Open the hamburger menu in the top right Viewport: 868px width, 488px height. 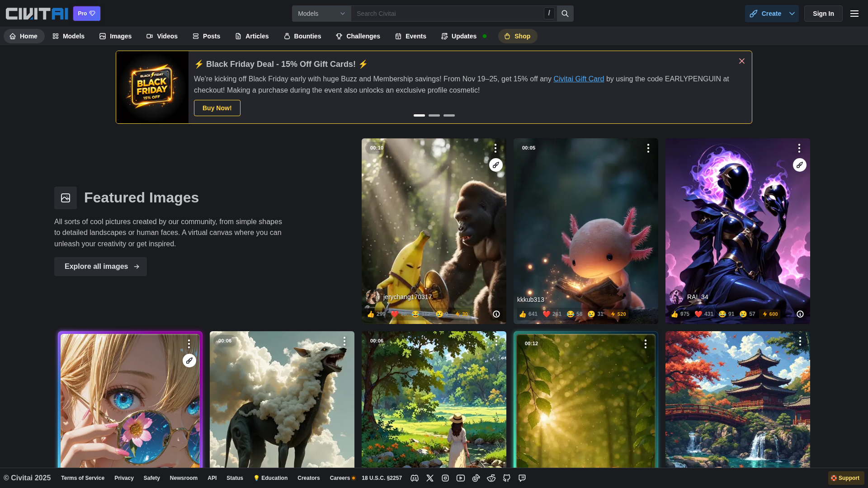tap(854, 13)
